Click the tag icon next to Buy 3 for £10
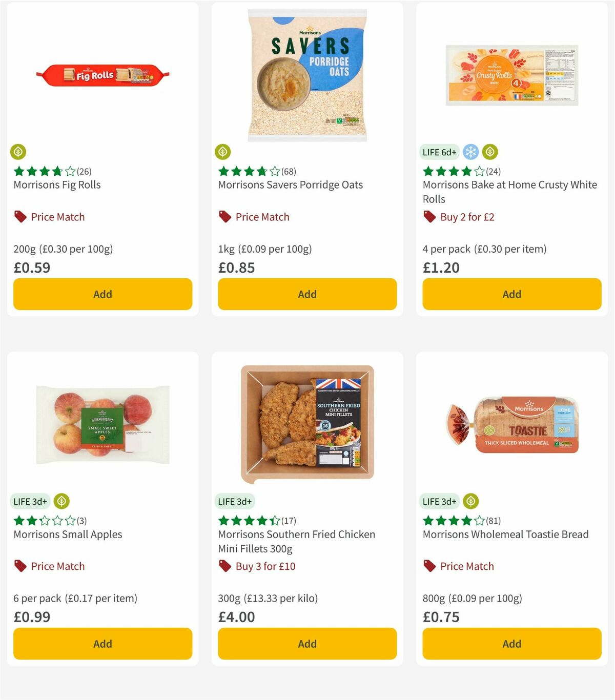This screenshot has width=615, height=700. coord(224,566)
